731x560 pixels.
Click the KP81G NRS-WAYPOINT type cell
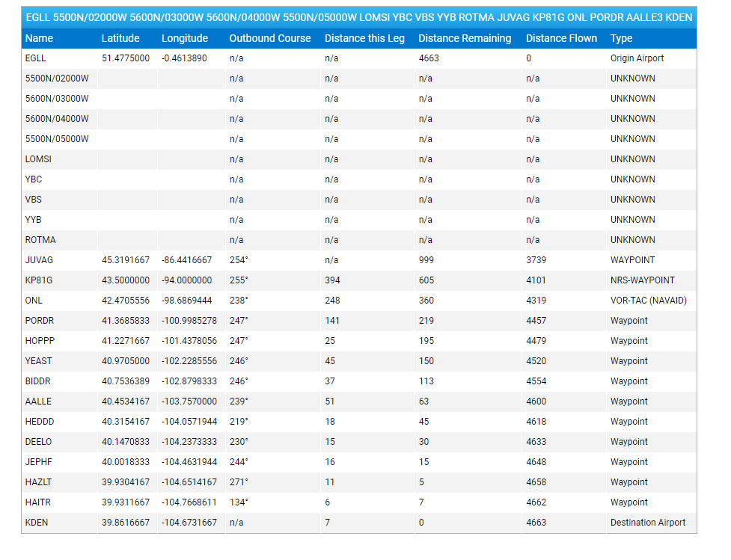pos(642,280)
